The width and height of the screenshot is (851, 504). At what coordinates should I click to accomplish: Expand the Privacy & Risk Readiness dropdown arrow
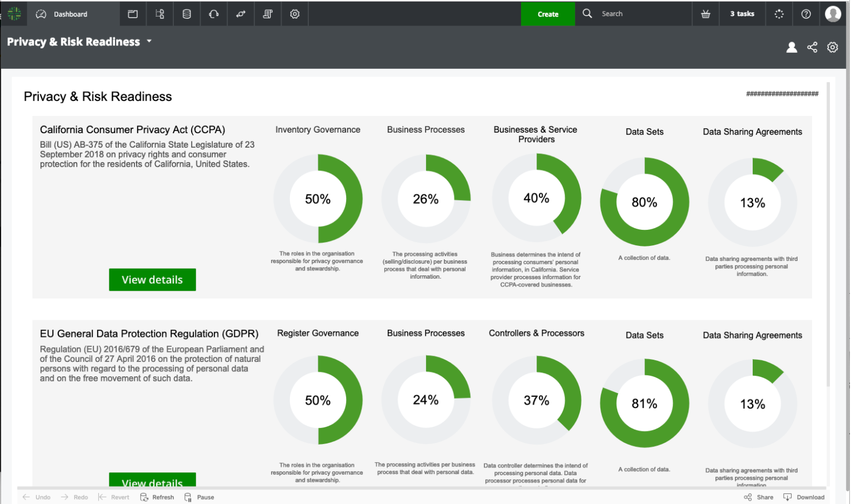pyautogui.click(x=149, y=42)
